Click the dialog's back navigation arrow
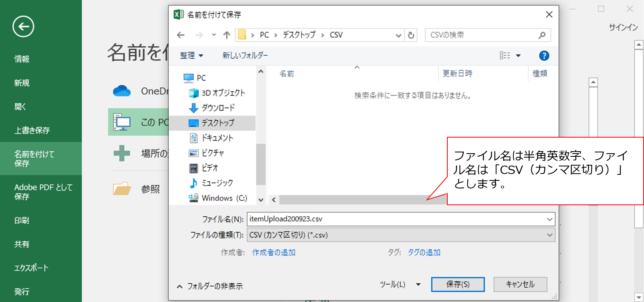Image resolution: width=644 pixels, height=302 pixels. pyautogui.click(x=181, y=35)
